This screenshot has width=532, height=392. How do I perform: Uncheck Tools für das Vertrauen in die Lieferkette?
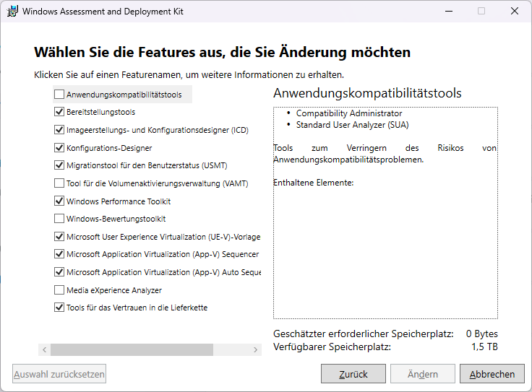pos(59,308)
